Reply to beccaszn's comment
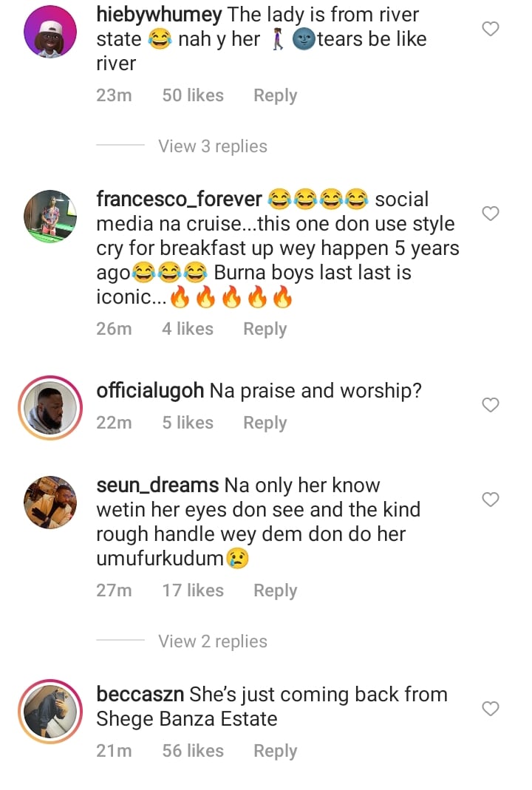 point(275,751)
